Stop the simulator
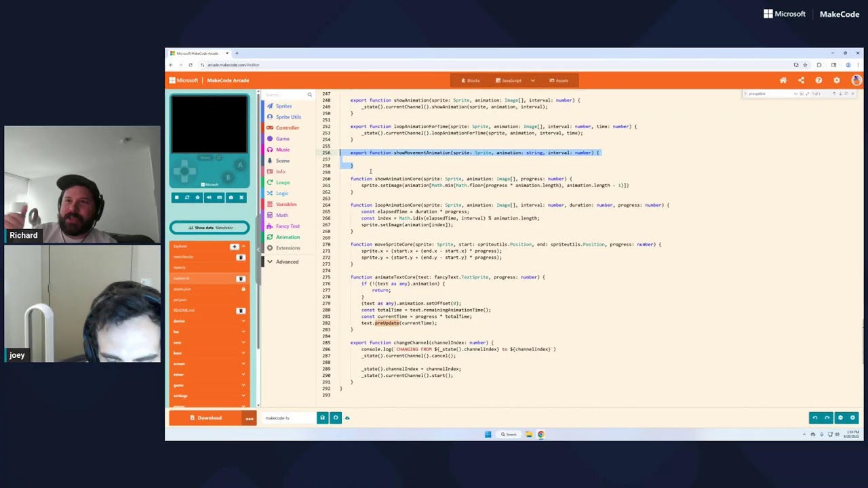This screenshot has height=488, width=868. pos(176,197)
